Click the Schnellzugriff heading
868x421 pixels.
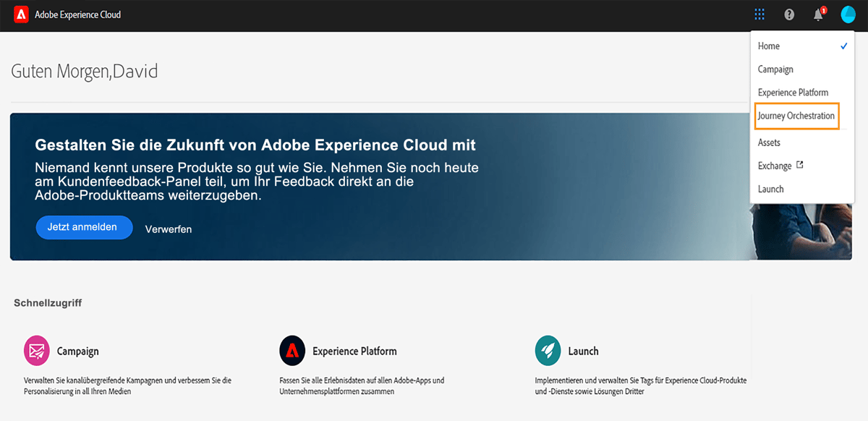point(48,302)
